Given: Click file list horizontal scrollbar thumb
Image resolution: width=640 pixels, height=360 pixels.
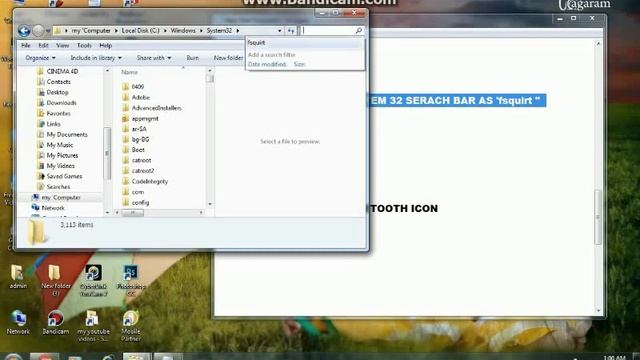Looking at the screenshot, I should 133,213.
